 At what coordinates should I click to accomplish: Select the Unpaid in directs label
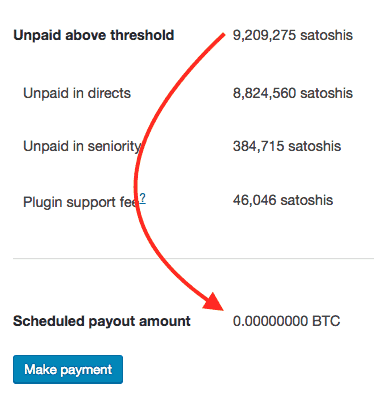pos(77,93)
